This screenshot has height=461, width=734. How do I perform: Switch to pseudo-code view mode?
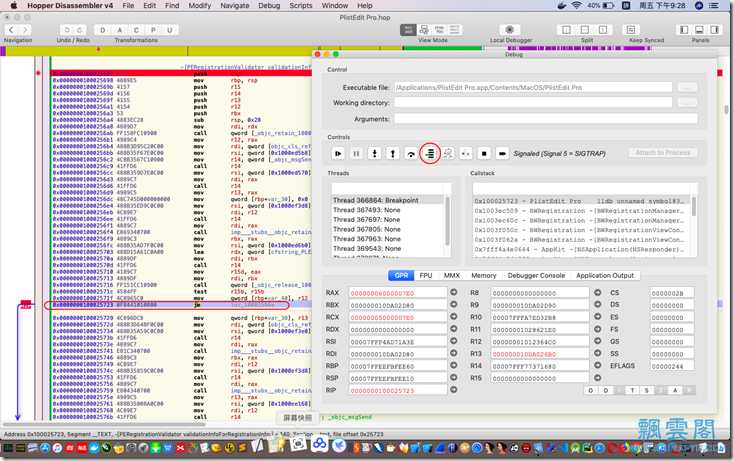point(439,29)
